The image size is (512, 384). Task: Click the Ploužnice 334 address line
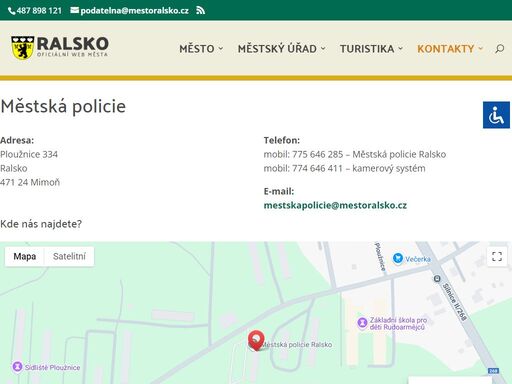(29, 154)
